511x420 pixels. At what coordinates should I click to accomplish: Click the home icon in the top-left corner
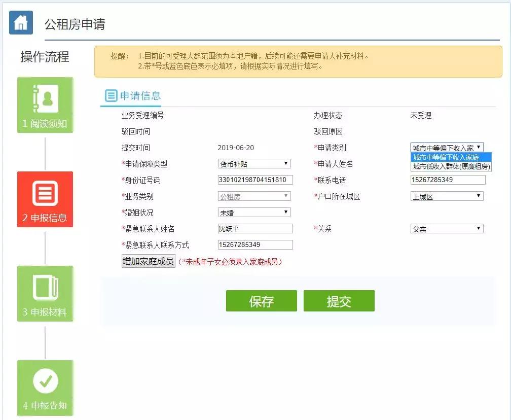pos(20,22)
